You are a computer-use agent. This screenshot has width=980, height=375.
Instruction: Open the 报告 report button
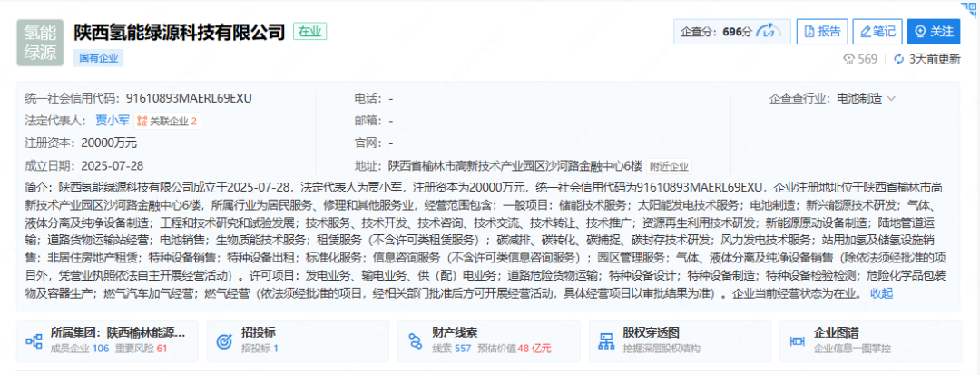[822, 32]
